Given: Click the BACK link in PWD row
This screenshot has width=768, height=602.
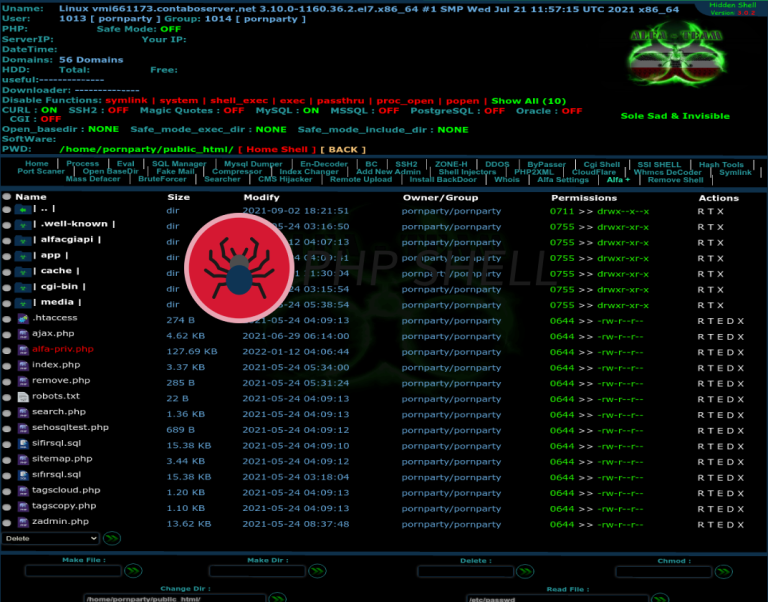Looking at the screenshot, I should (x=341, y=149).
